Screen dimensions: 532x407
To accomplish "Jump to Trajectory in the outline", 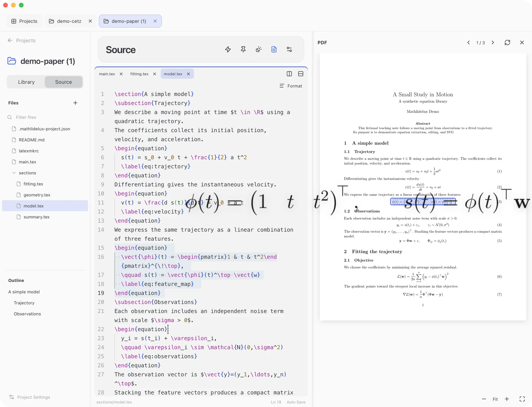I will coord(24,303).
